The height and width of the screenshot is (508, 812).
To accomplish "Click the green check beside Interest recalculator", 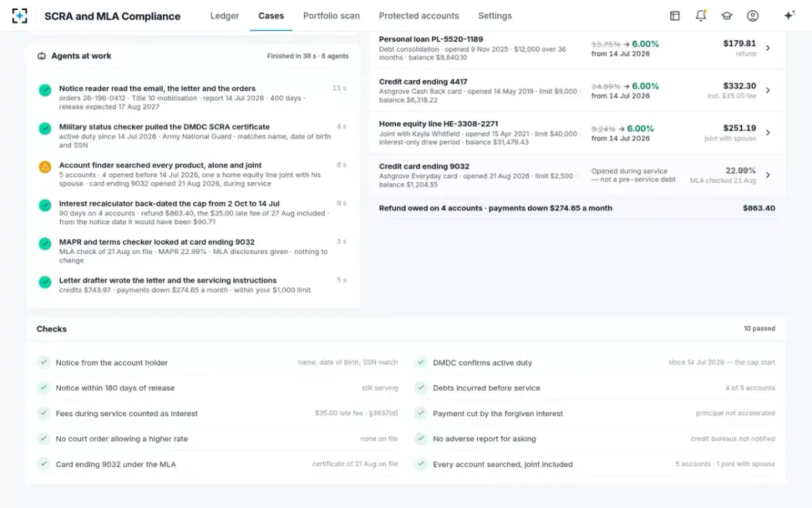I will tap(45, 205).
